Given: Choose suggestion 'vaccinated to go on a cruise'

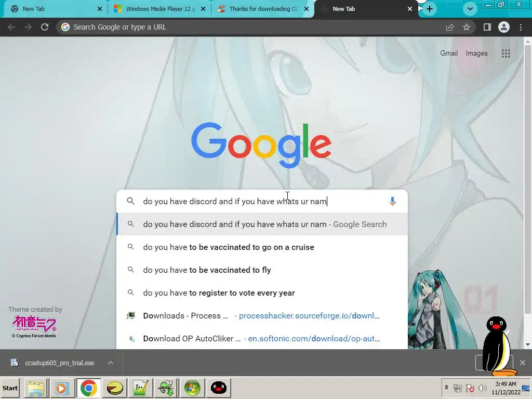Looking at the screenshot, I should (262, 247).
